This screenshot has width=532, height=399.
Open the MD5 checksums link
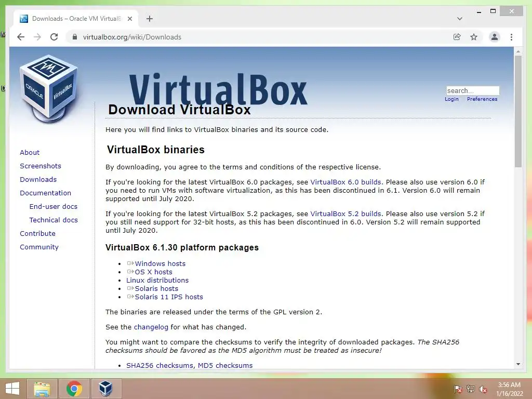[x=225, y=365]
